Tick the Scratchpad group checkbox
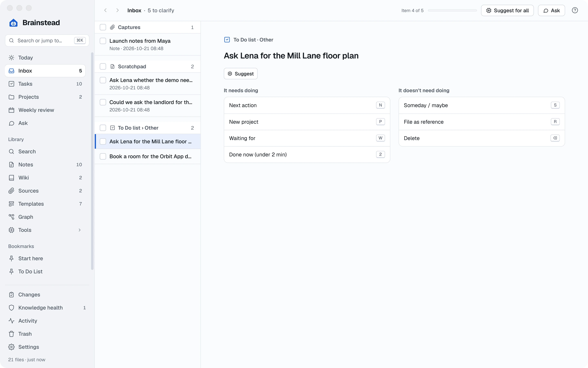588x368 pixels. [103, 66]
